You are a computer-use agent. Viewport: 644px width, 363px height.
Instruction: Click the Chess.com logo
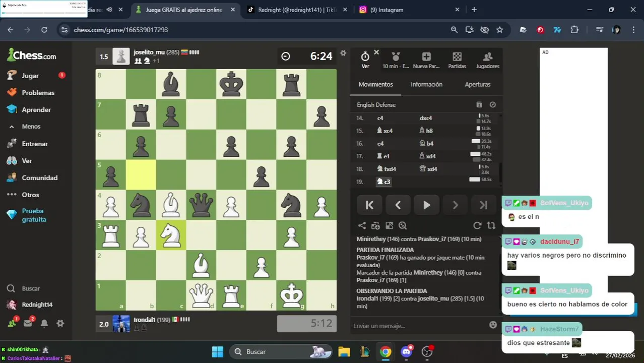pyautogui.click(x=31, y=55)
